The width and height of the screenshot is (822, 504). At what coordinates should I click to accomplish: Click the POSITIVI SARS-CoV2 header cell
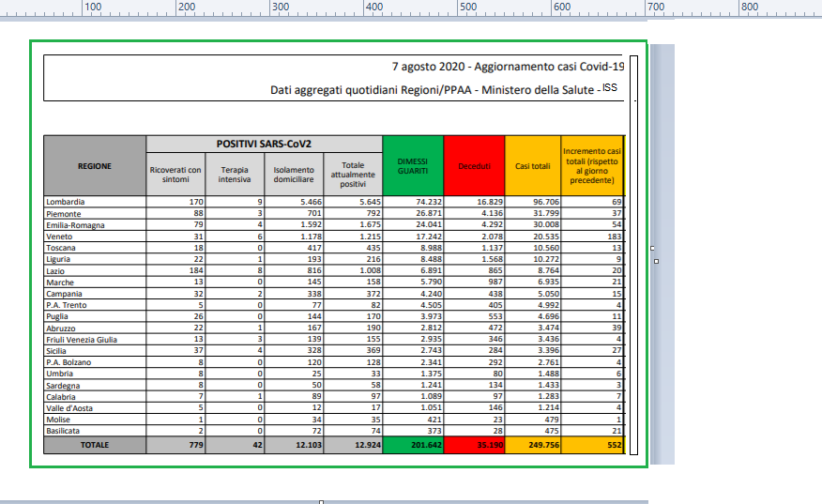[x=265, y=144]
